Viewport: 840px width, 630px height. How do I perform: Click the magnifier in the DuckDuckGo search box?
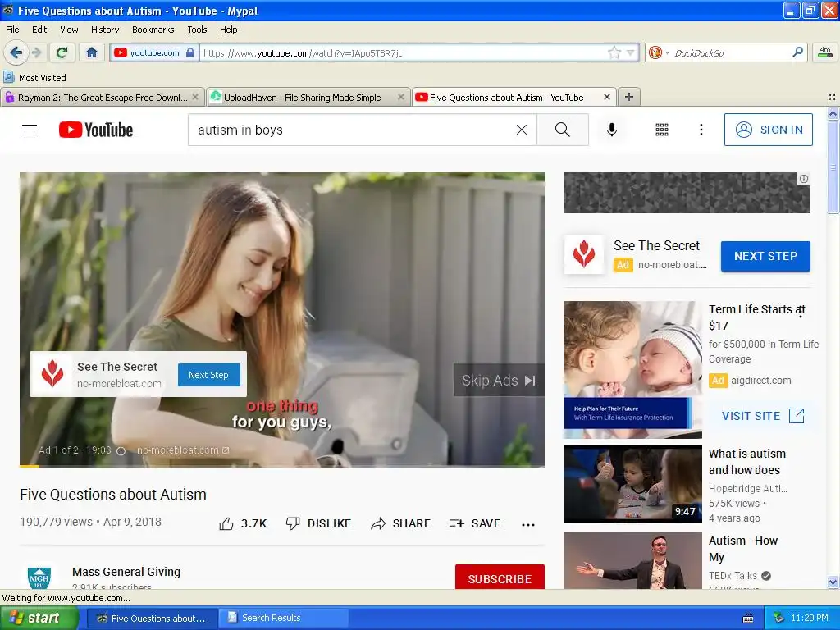coord(797,52)
